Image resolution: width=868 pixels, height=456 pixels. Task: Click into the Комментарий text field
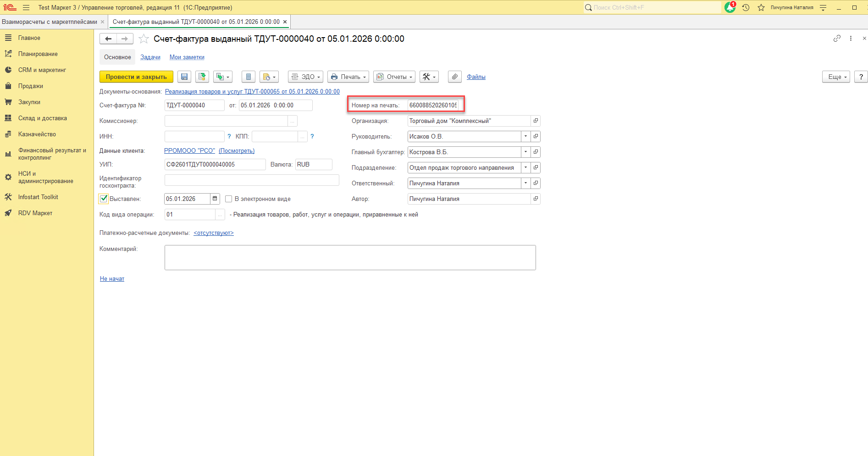coord(350,257)
